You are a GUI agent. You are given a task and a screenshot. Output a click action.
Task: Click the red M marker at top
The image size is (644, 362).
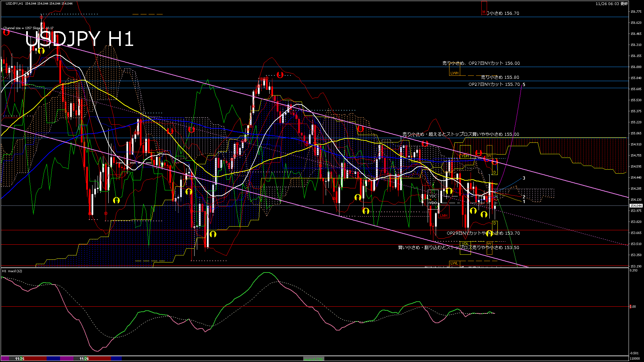pos(484,12)
